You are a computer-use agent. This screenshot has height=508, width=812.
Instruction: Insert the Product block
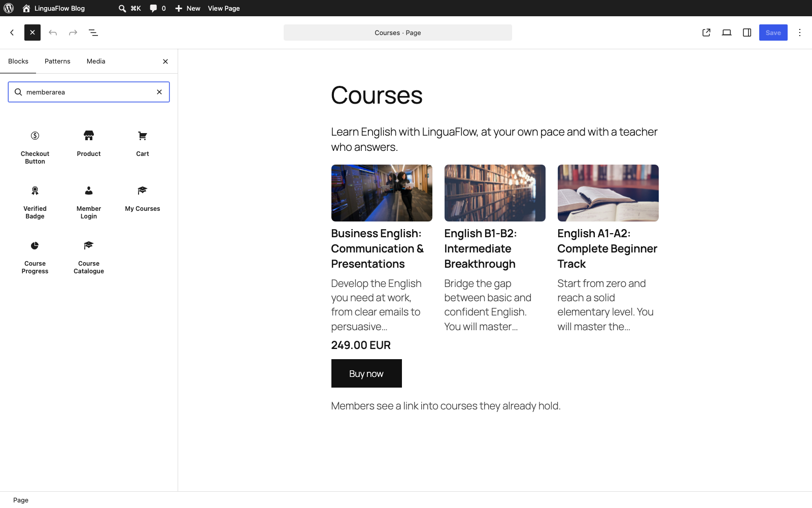coord(89,144)
